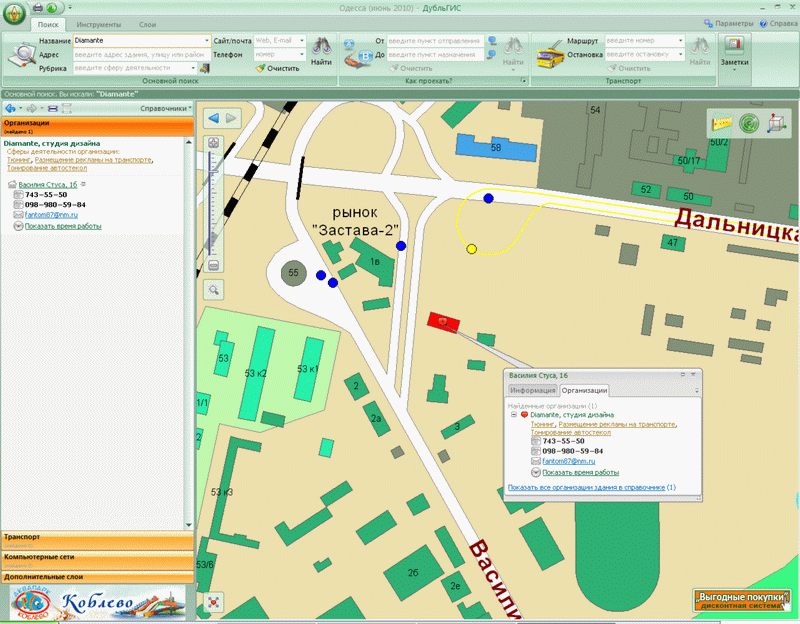The width and height of the screenshot is (800, 624).
Task: Click Очистить broom in Основной поиск group
Action: tap(278, 68)
